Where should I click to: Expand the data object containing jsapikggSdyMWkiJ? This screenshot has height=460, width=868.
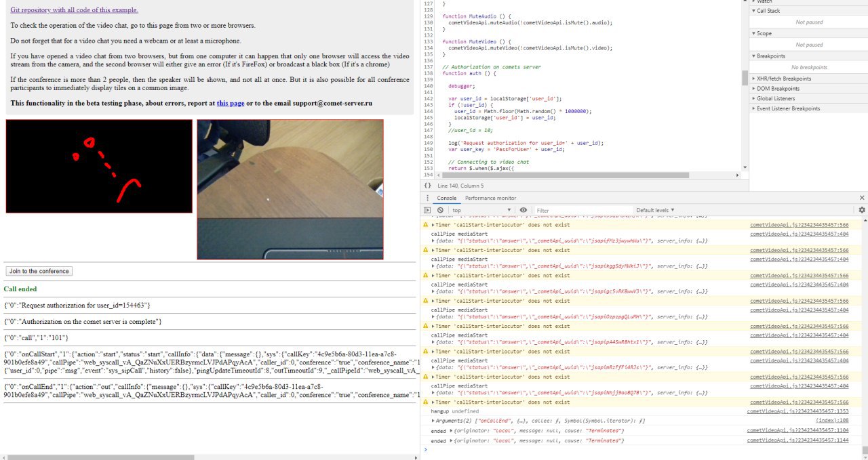click(x=433, y=266)
